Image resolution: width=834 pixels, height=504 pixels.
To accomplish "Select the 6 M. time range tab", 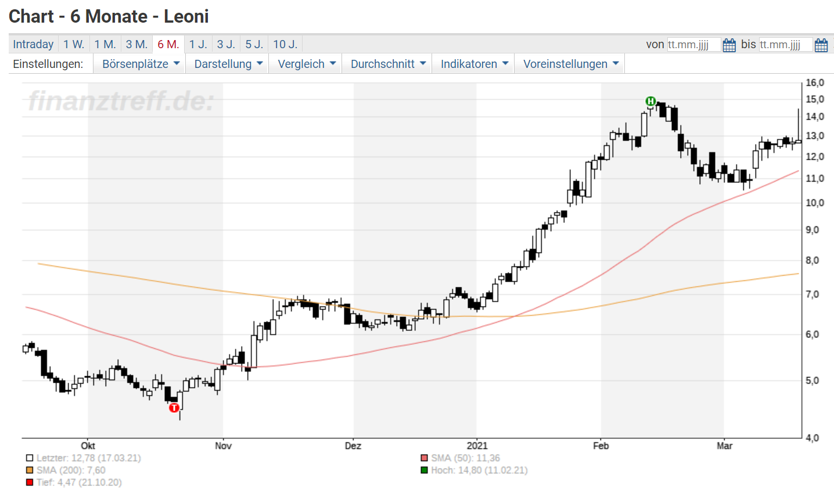I will [168, 44].
